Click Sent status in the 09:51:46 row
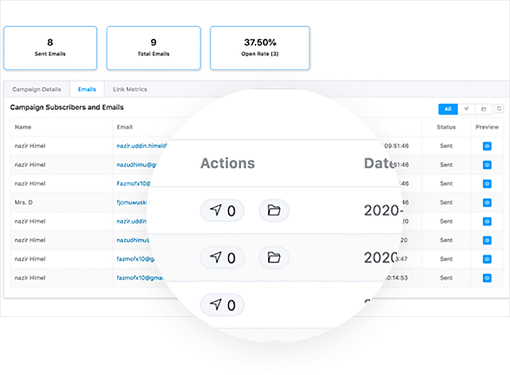 [446, 146]
